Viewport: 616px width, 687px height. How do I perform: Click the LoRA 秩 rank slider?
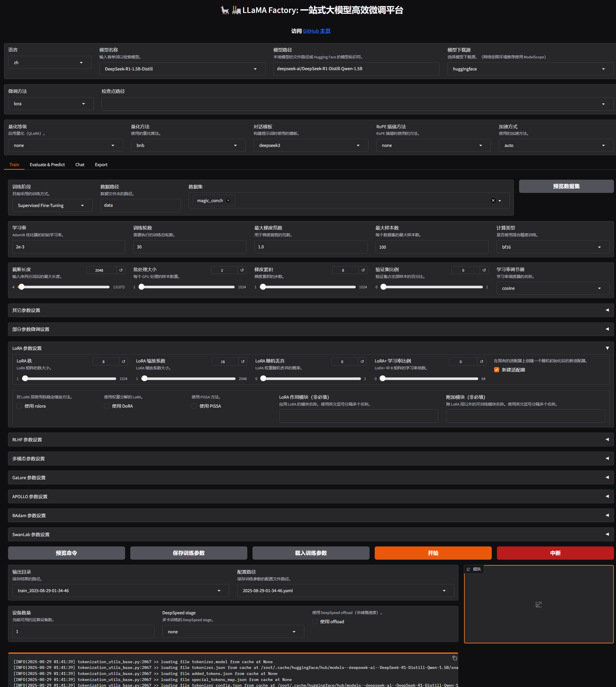point(69,379)
